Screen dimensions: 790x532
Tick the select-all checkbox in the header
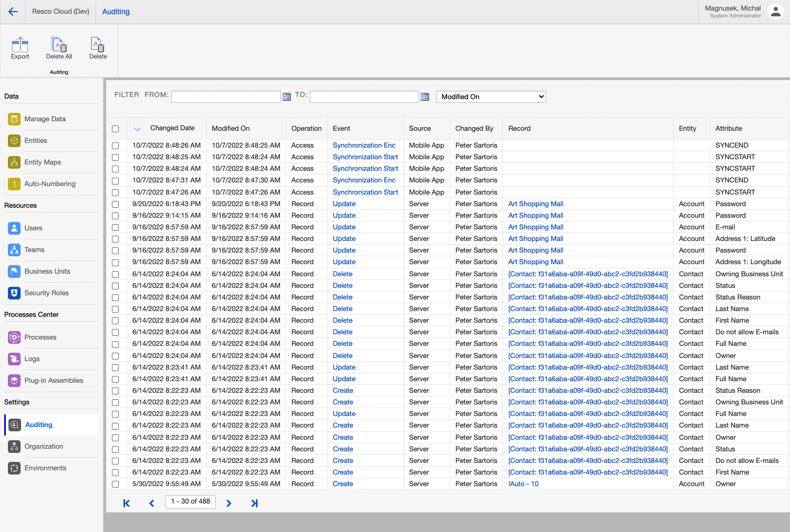click(x=116, y=129)
